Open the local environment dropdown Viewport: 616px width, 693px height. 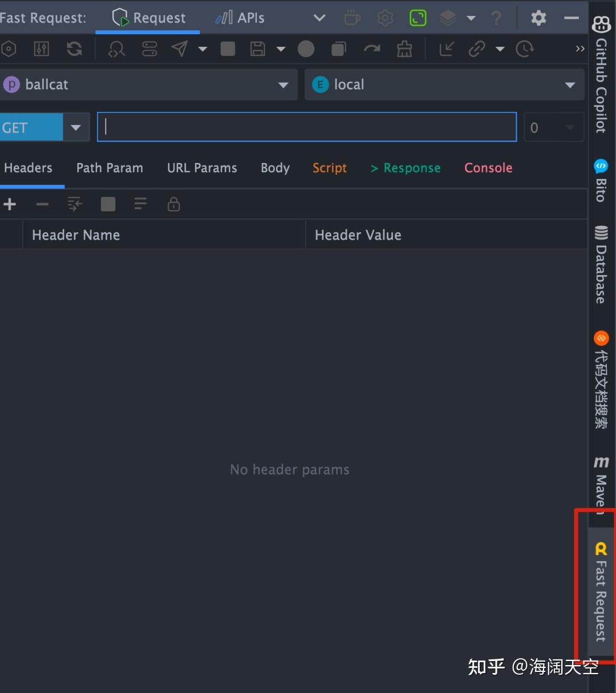coord(444,84)
